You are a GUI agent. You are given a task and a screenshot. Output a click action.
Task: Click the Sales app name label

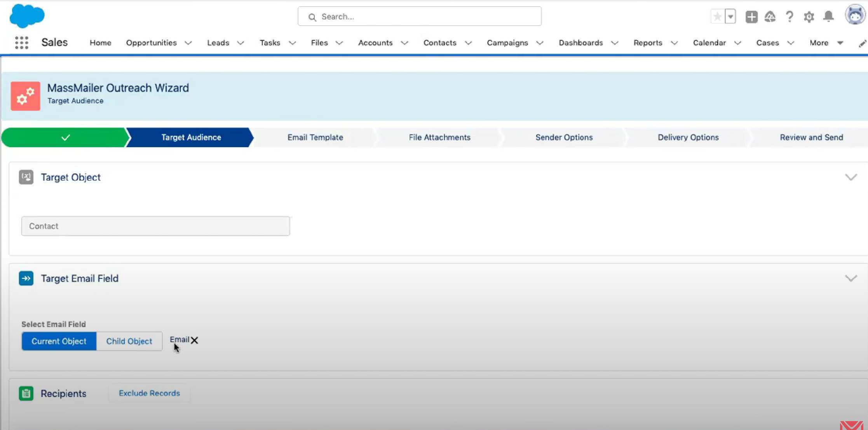point(54,42)
